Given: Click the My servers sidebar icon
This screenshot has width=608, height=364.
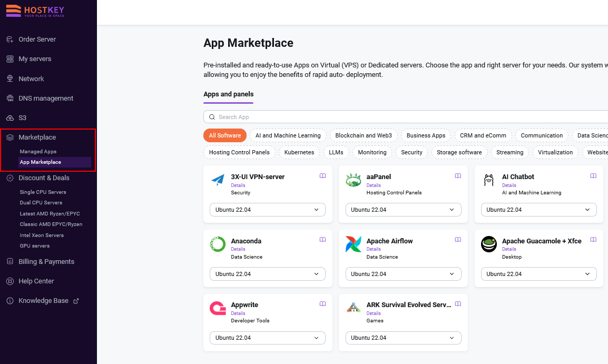Looking at the screenshot, I should 10,59.
